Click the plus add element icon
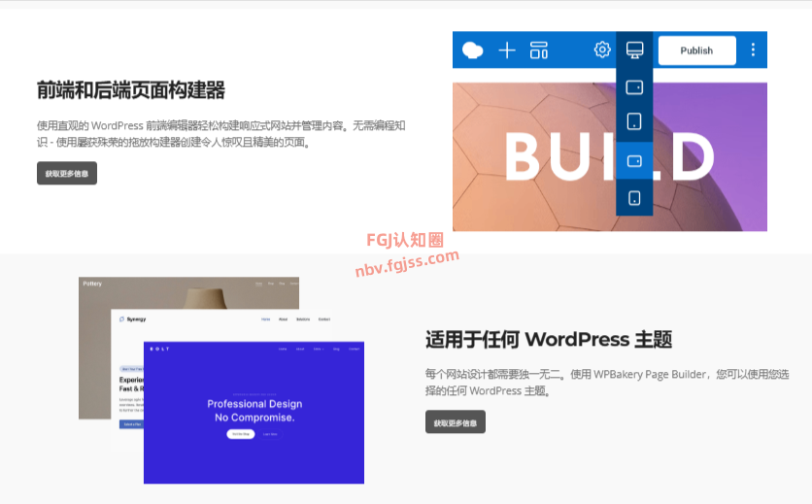This screenshot has width=812, height=504. pos(507,50)
